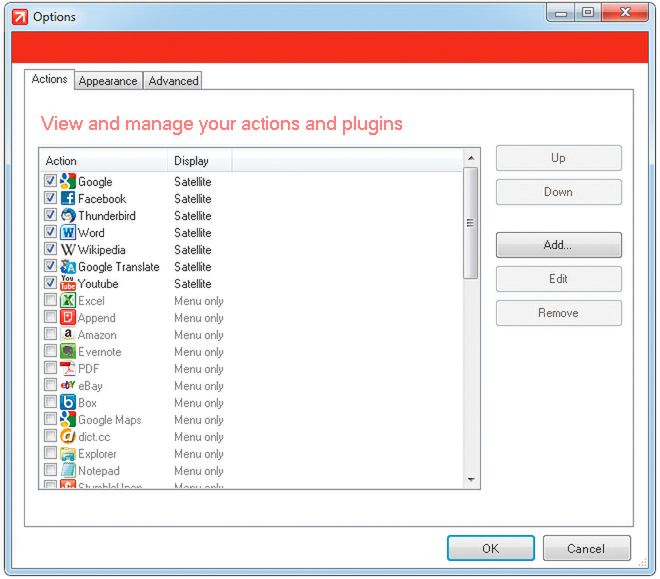Select the Notepad row label
This screenshot has height=579, width=660.
click(99, 471)
